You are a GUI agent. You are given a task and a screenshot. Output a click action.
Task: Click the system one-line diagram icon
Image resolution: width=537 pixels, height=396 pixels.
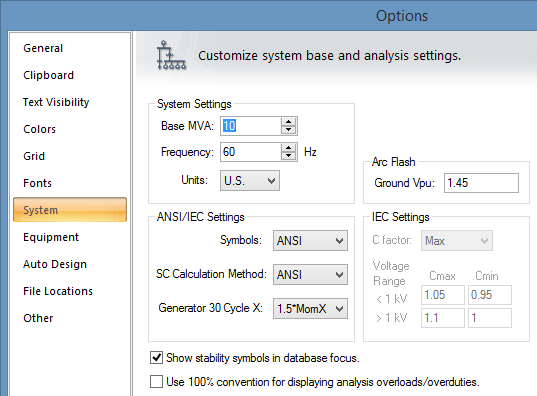[171, 55]
